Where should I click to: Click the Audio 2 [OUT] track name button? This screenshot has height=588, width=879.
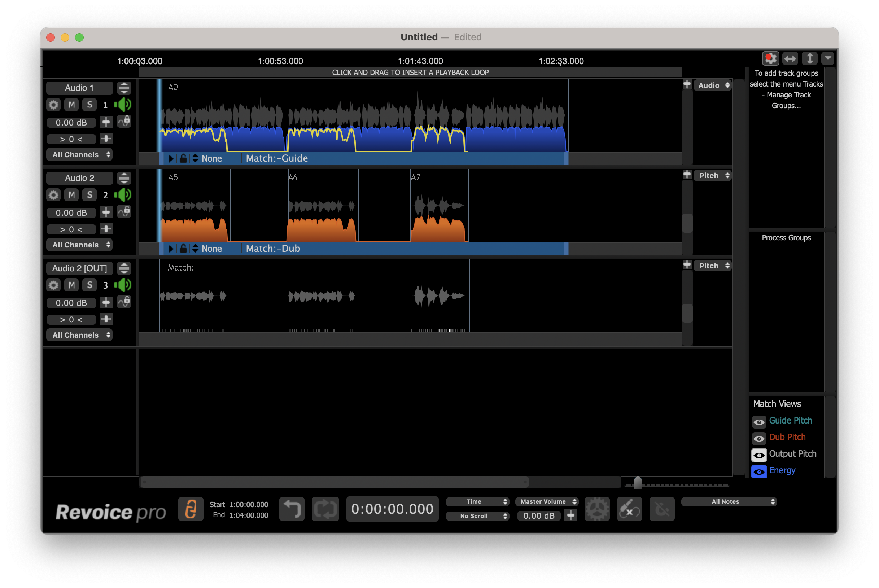79,268
